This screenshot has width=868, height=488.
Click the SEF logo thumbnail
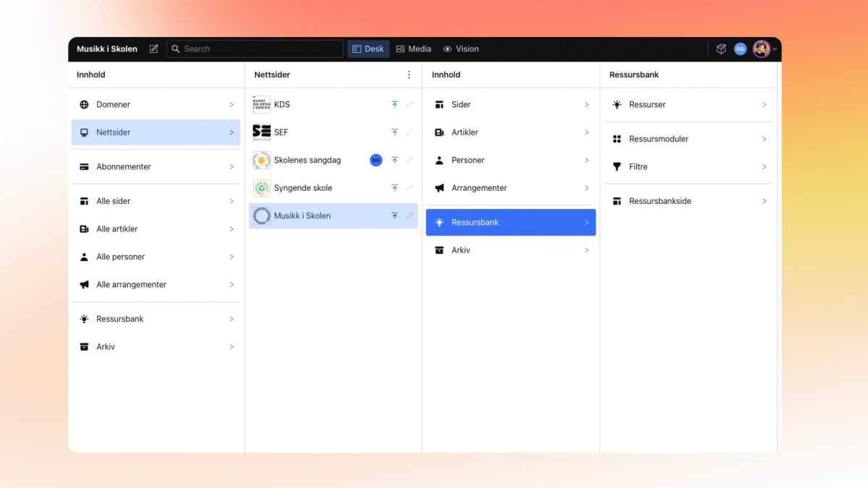262,132
